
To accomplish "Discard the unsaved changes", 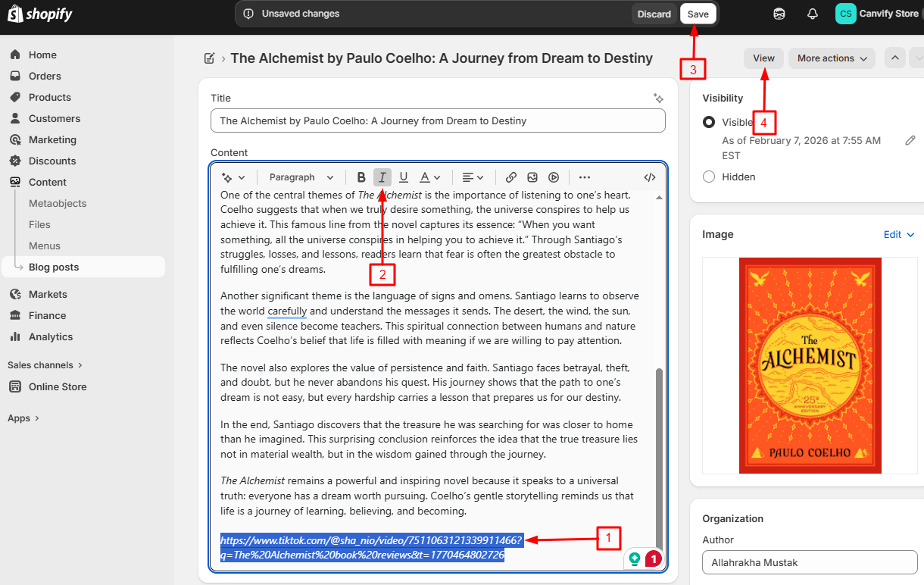I will pyautogui.click(x=654, y=13).
